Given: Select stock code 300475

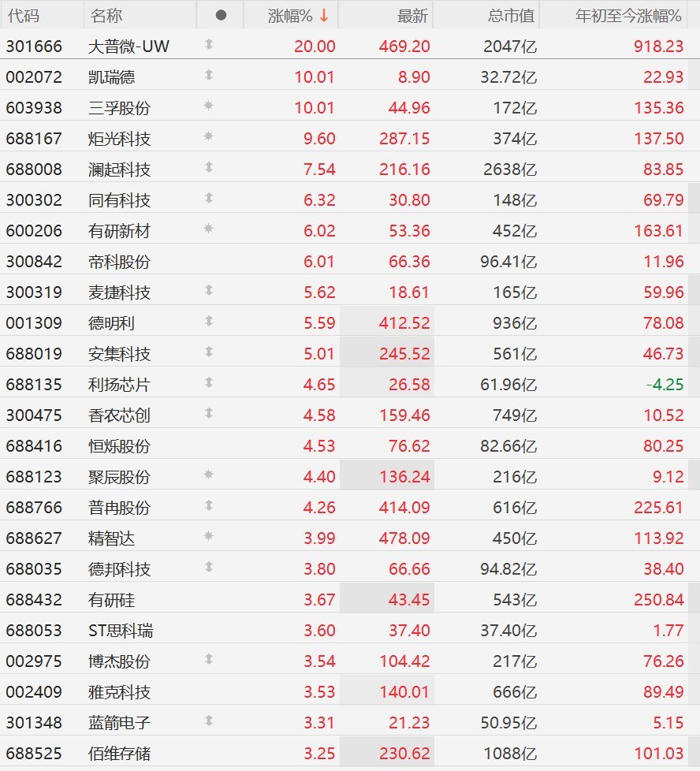Looking at the screenshot, I should point(34,415).
